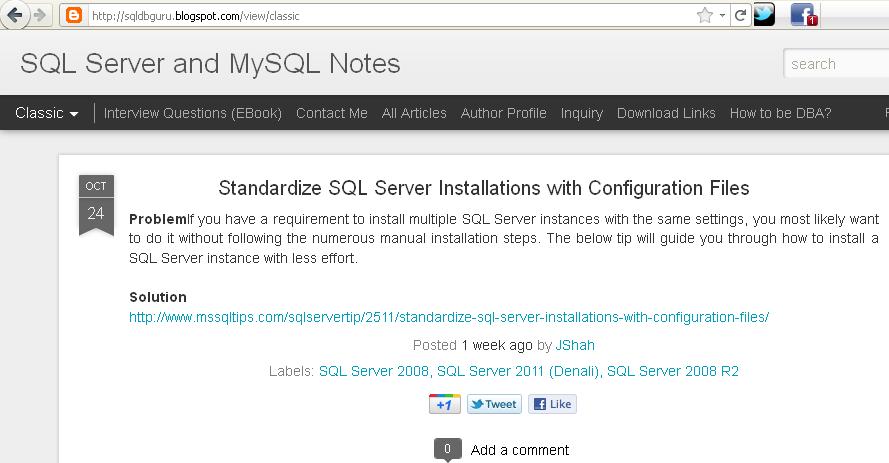Viewport: 889px width, 463px height.
Task: Click the browser forward arrow button
Action: pyautogui.click(x=39, y=15)
